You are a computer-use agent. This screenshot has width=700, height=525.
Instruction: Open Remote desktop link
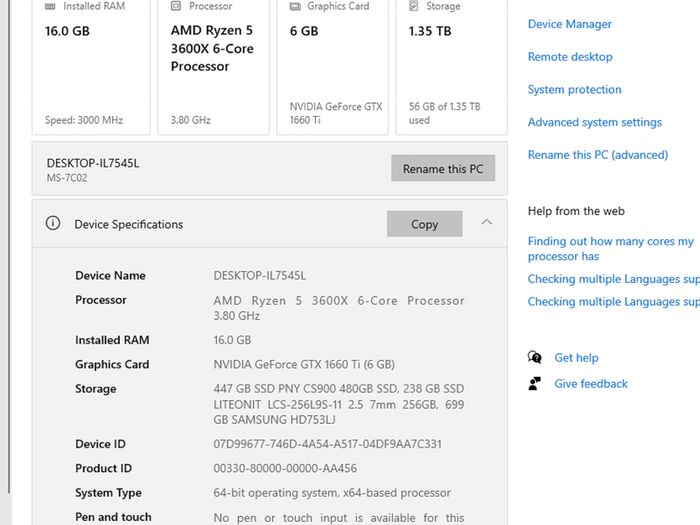tap(570, 57)
